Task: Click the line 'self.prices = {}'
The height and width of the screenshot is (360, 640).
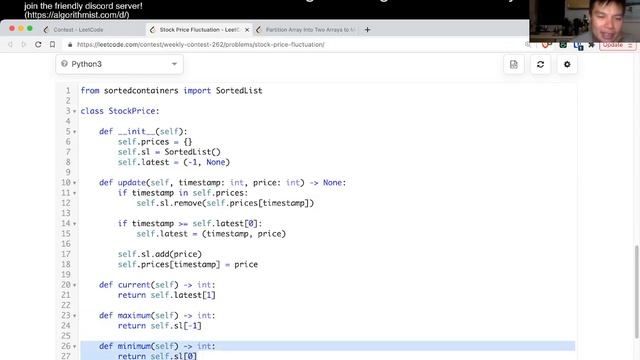Action: pos(155,142)
